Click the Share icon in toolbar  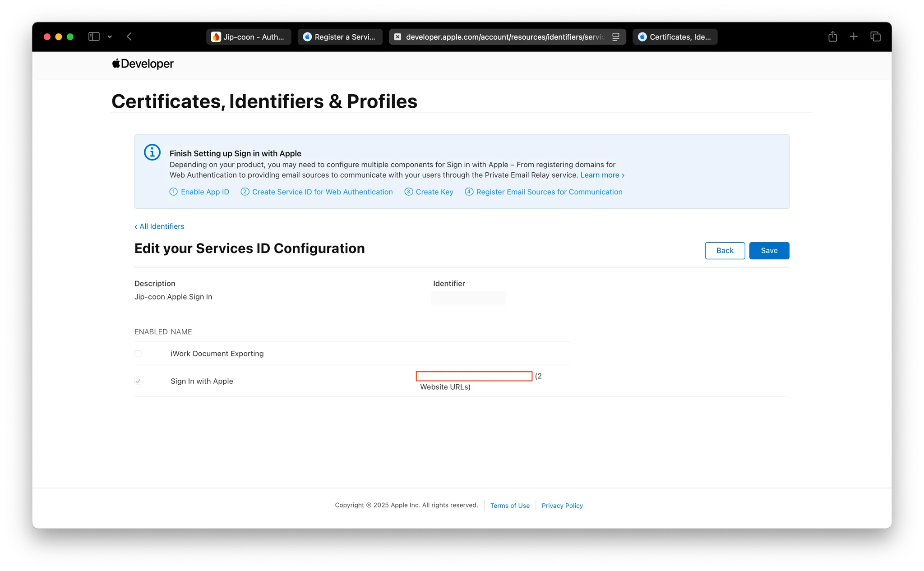[x=832, y=37]
